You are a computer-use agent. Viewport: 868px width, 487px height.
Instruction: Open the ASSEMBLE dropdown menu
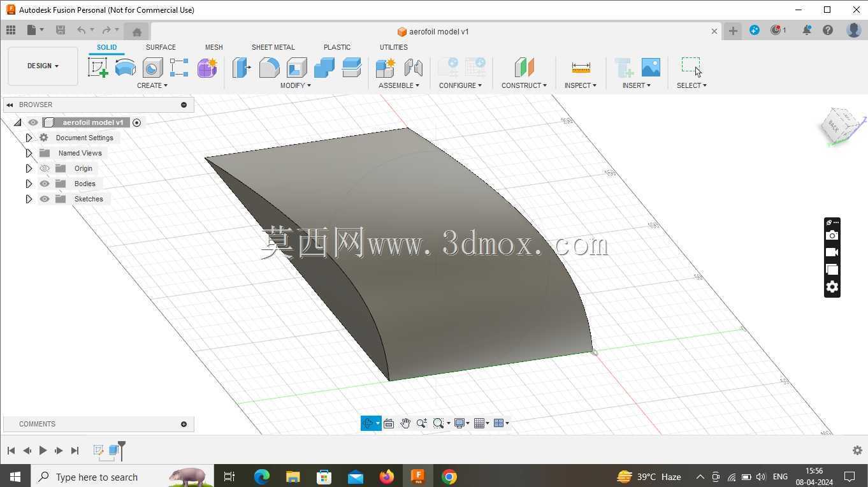[399, 85]
